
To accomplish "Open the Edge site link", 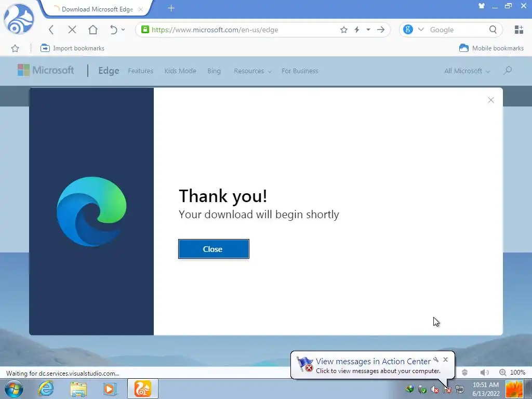I will 109,71.
